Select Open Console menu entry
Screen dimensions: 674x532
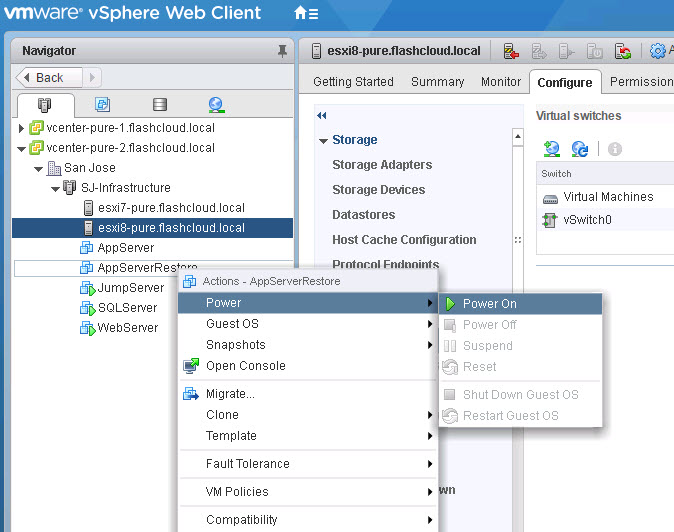[307, 366]
